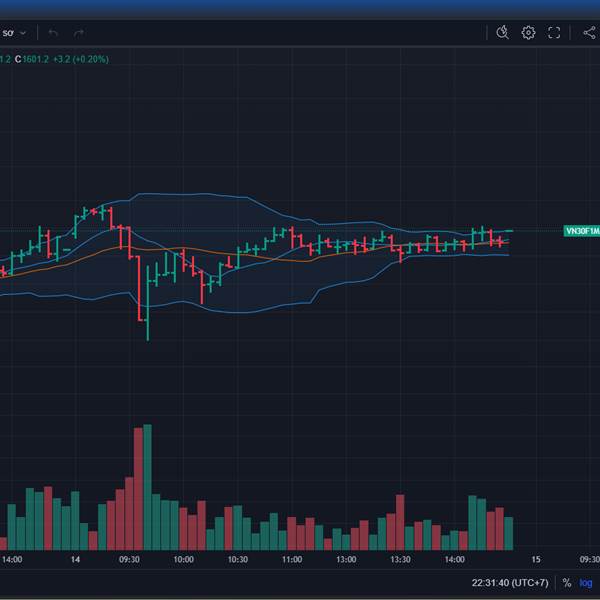Click date label '15' on time axis
600x600 pixels.
coord(536,559)
